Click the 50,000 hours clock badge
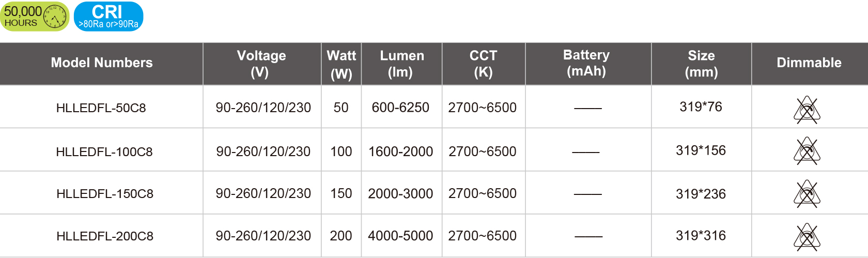This screenshot has height=258, width=868. [x=34, y=17]
